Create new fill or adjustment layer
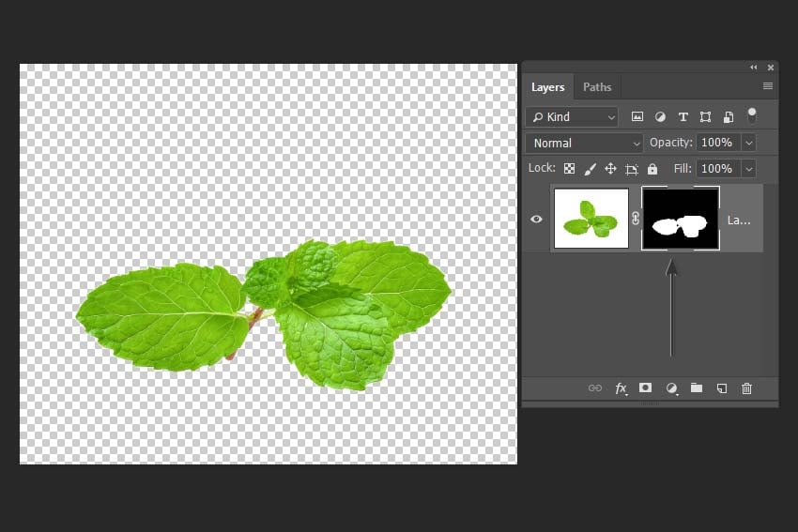 tap(672, 388)
